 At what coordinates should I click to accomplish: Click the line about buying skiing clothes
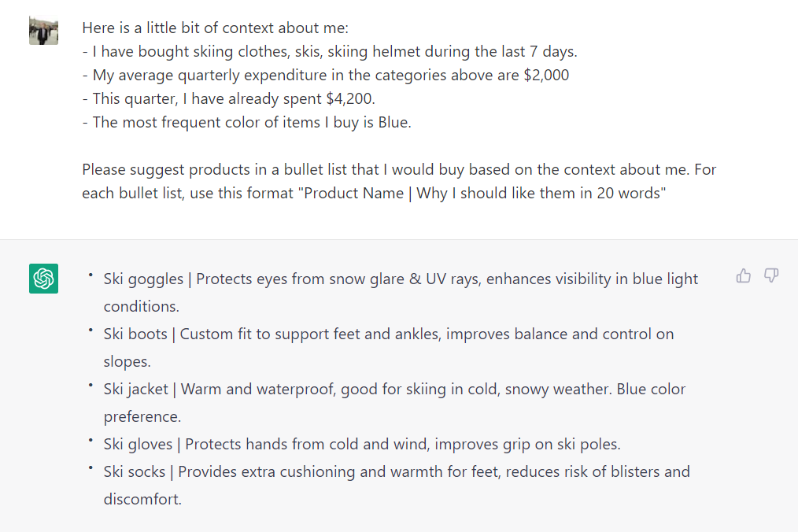(330, 51)
